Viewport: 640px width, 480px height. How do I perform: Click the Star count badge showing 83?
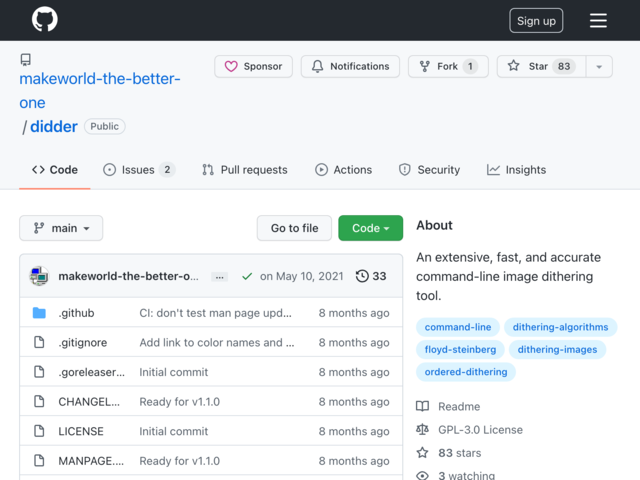[564, 66]
